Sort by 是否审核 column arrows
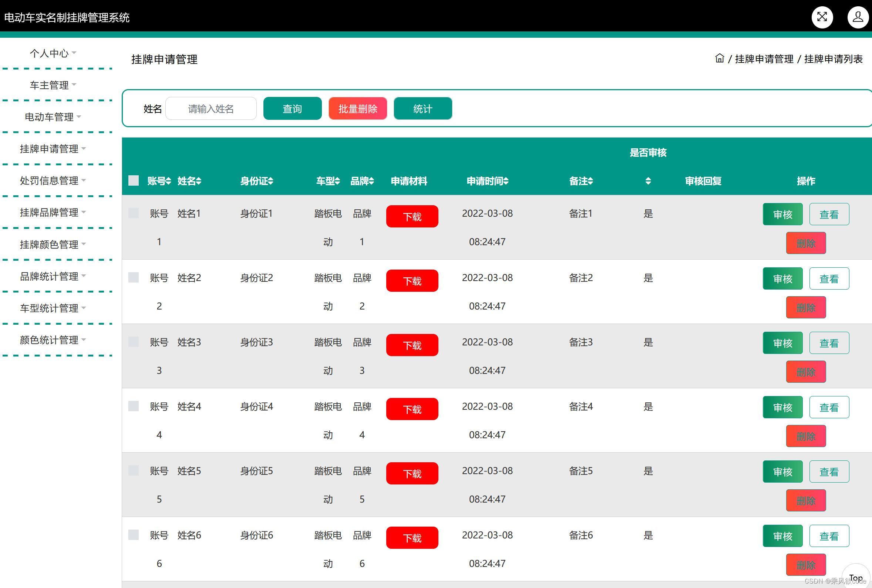The width and height of the screenshot is (872, 588). [648, 181]
